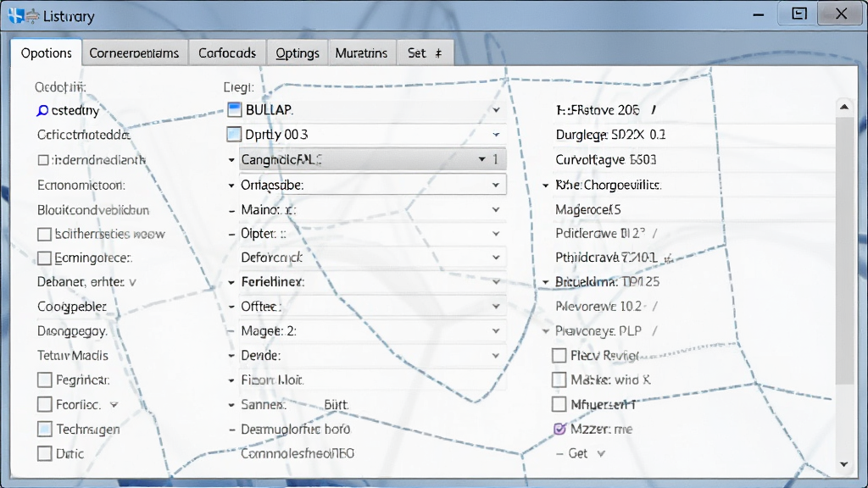868x488 pixels.
Task: Click the "Durglege SD2X 0.1" value
Action: [x=610, y=135]
